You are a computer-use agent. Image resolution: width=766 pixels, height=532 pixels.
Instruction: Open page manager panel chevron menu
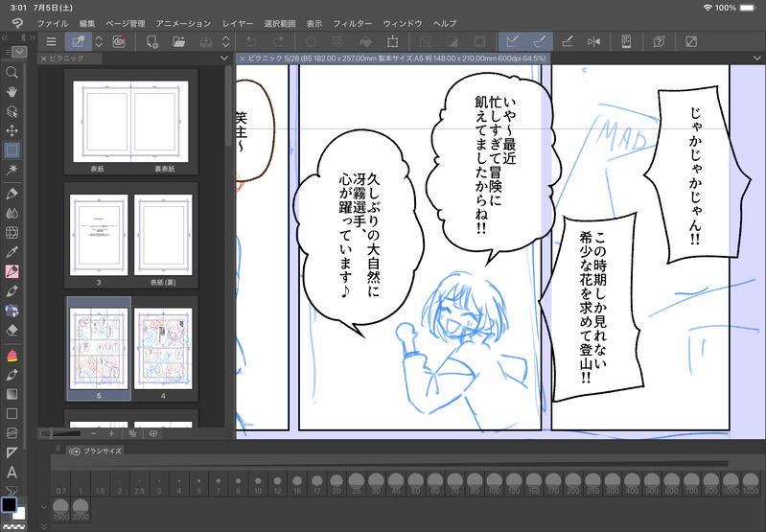click(224, 58)
